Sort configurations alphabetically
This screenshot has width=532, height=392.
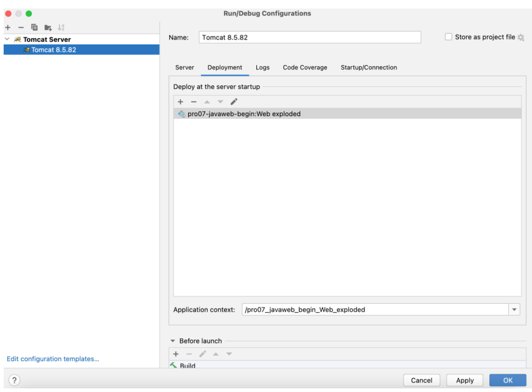pos(61,27)
